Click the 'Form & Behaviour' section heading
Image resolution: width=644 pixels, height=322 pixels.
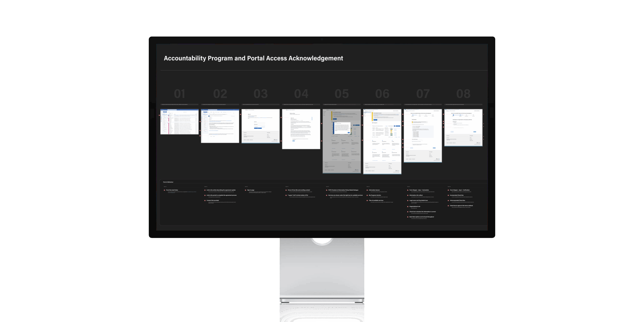pyautogui.click(x=168, y=182)
